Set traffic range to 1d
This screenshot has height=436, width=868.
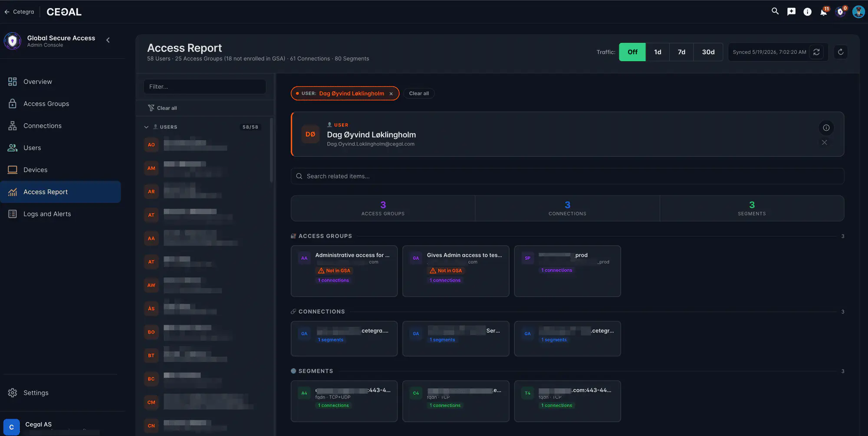pos(658,52)
